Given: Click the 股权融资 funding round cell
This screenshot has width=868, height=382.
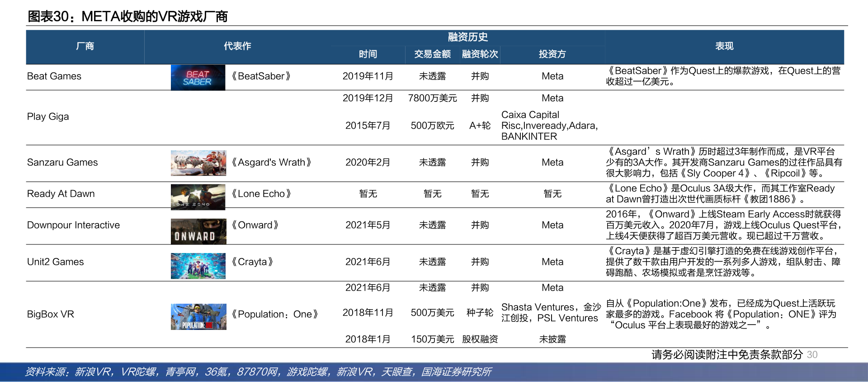Looking at the screenshot, I should [480, 339].
